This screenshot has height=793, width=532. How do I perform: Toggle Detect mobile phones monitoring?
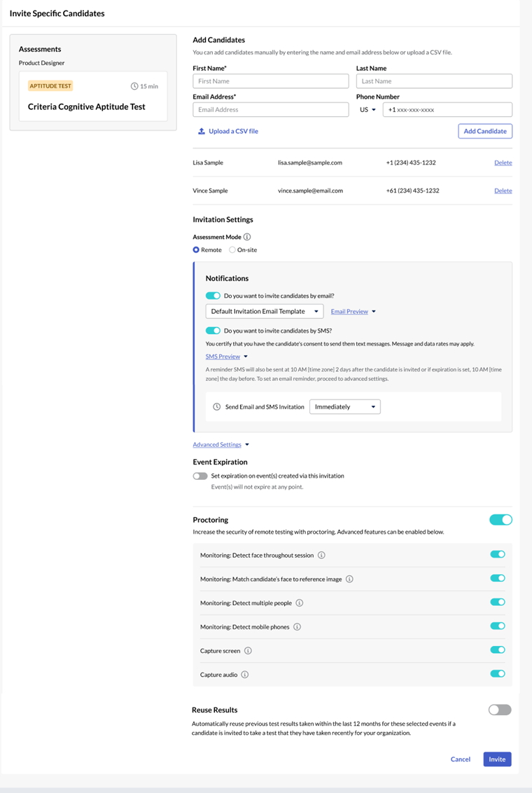[498, 626]
